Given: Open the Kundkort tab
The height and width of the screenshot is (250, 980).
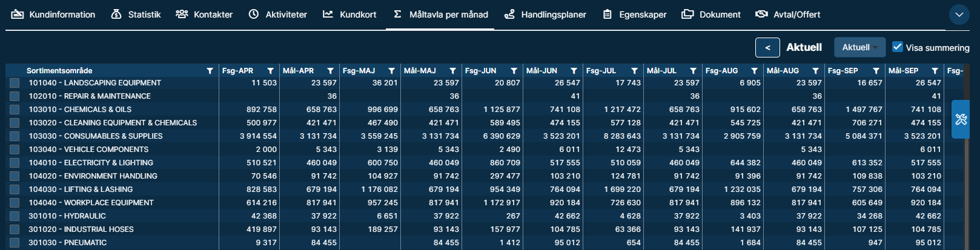Looking at the screenshot, I should click(349, 15).
